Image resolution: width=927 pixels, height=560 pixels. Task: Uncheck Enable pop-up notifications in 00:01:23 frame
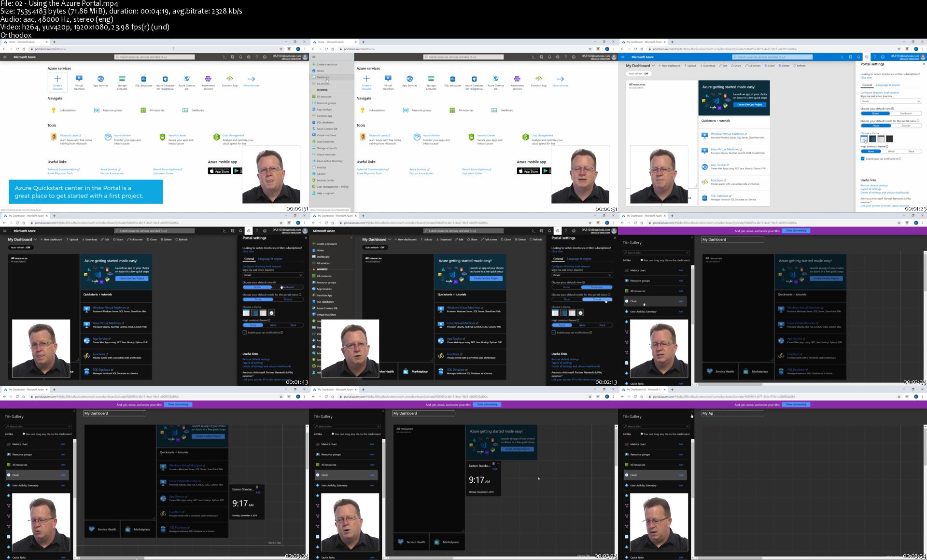pyautogui.click(x=862, y=158)
